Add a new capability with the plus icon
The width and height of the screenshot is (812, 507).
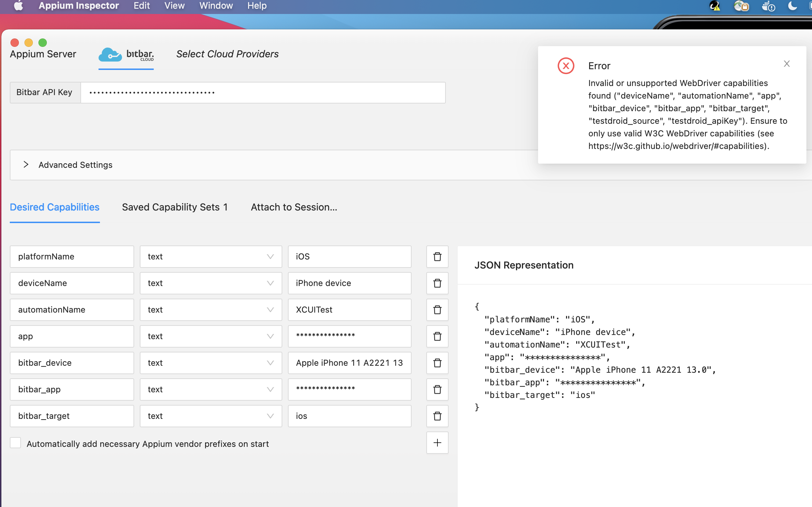coord(437,443)
